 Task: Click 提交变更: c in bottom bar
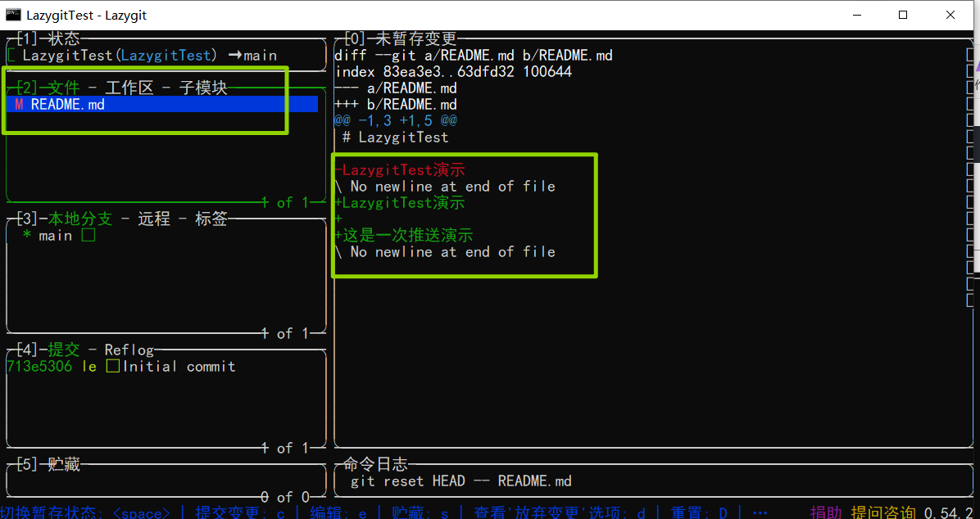click(x=240, y=512)
